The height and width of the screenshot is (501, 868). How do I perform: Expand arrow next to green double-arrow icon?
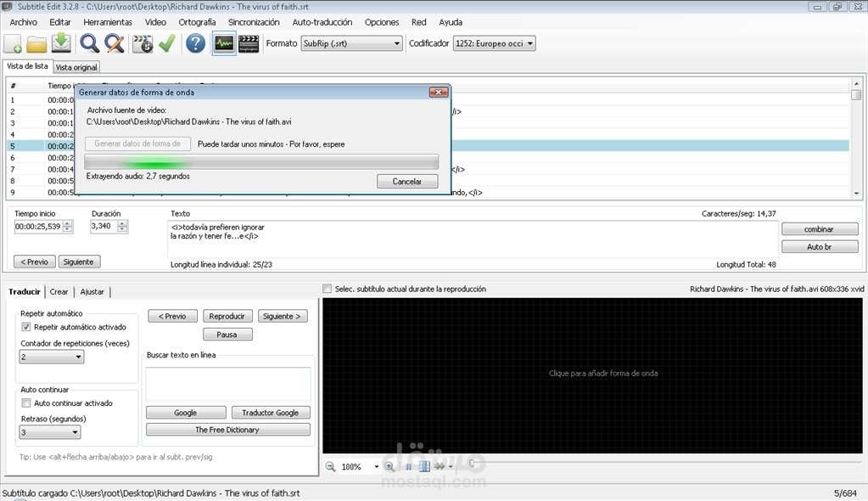[450, 467]
